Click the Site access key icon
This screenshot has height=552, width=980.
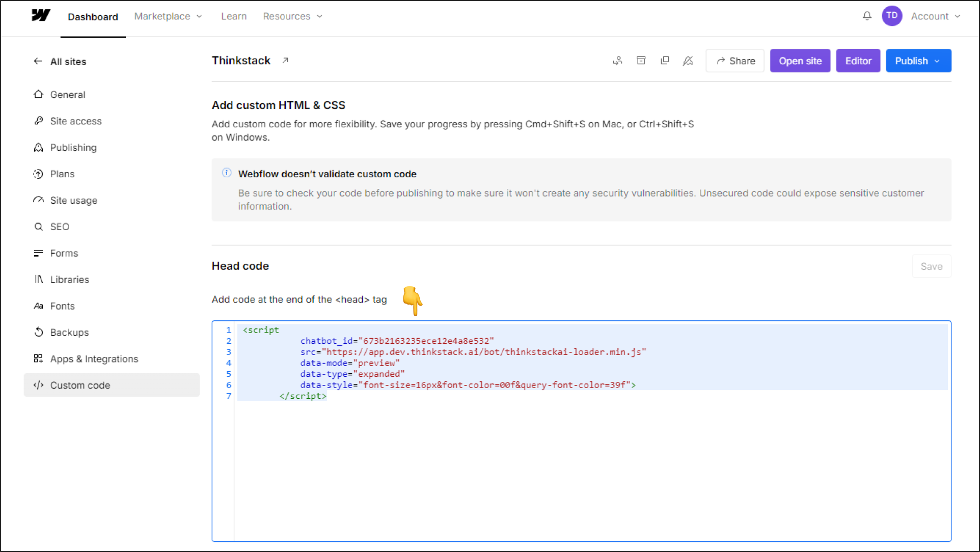coord(38,121)
